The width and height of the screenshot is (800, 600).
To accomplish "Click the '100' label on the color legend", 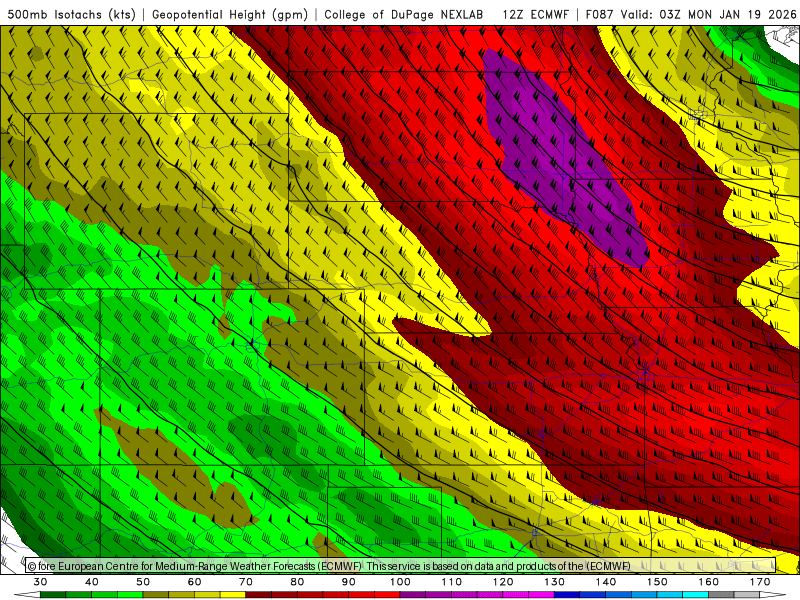I will (400, 582).
